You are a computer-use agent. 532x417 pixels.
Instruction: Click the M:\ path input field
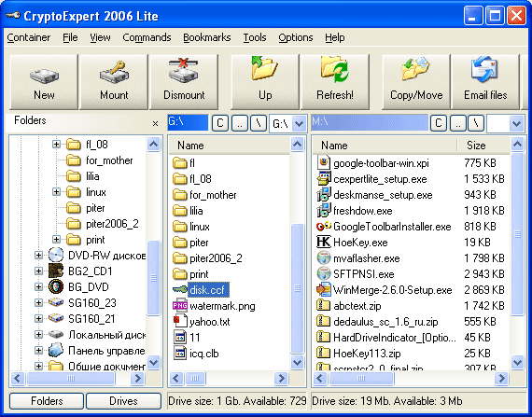click(370, 123)
